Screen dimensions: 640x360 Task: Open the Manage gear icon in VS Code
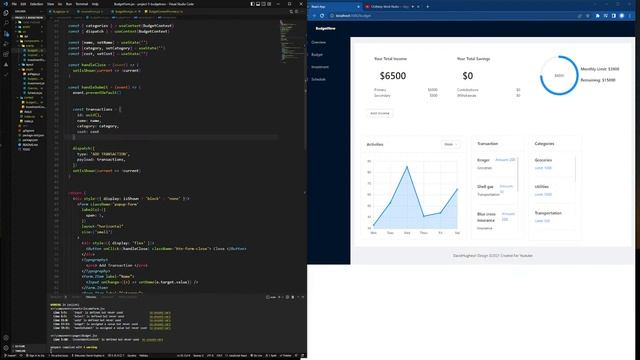pos(6,348)
